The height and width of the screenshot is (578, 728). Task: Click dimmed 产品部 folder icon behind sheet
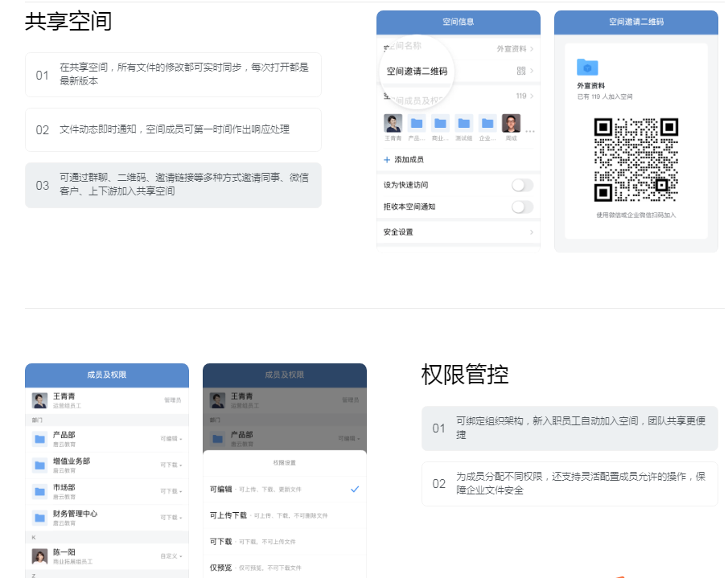pos(218,439)
